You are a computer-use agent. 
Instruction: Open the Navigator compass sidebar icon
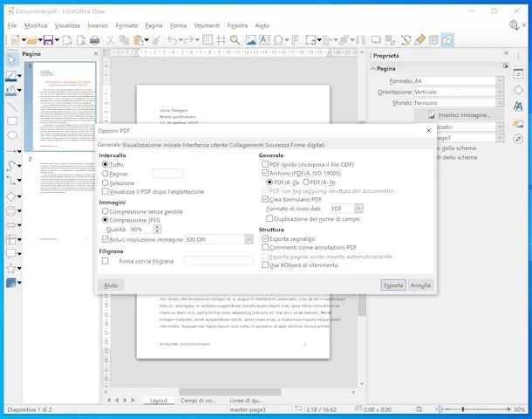(518, 139)
